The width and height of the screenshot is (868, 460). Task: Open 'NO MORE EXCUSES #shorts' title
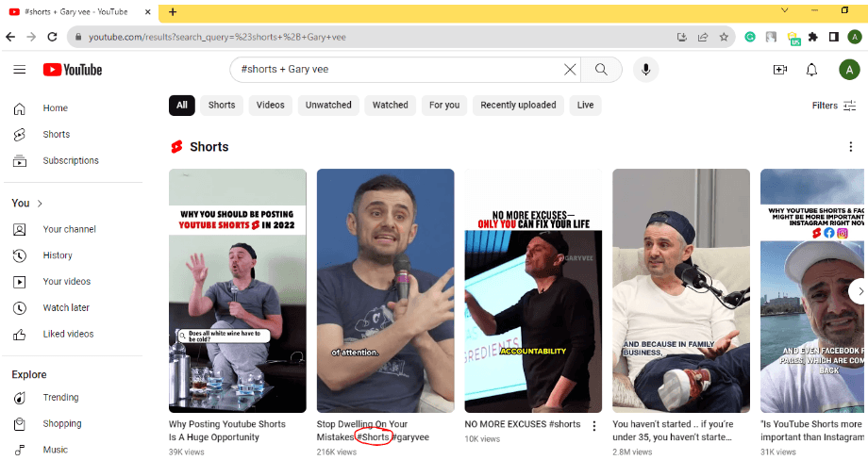pyautogui.click(x=523, y=424)
